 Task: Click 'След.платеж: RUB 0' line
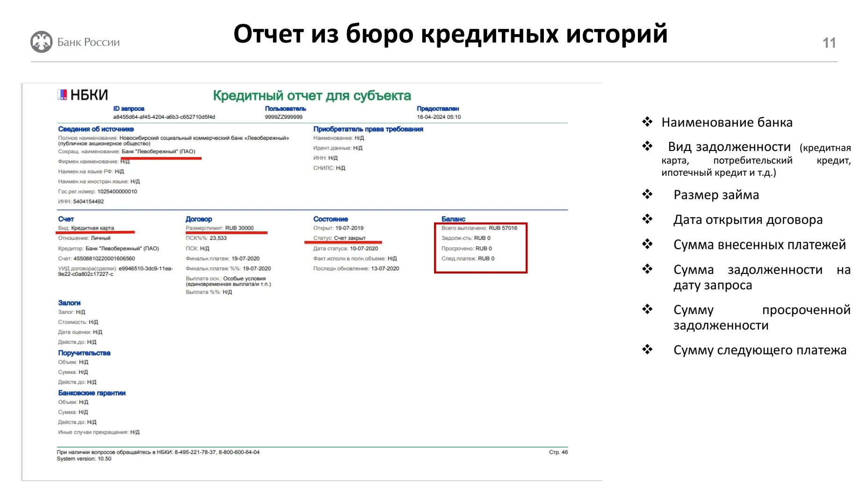[468, 258]
